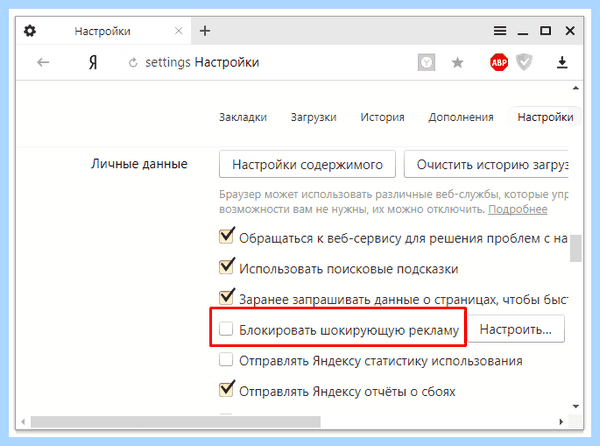
Task: Maximize the browser window
Action: [546, 31]
